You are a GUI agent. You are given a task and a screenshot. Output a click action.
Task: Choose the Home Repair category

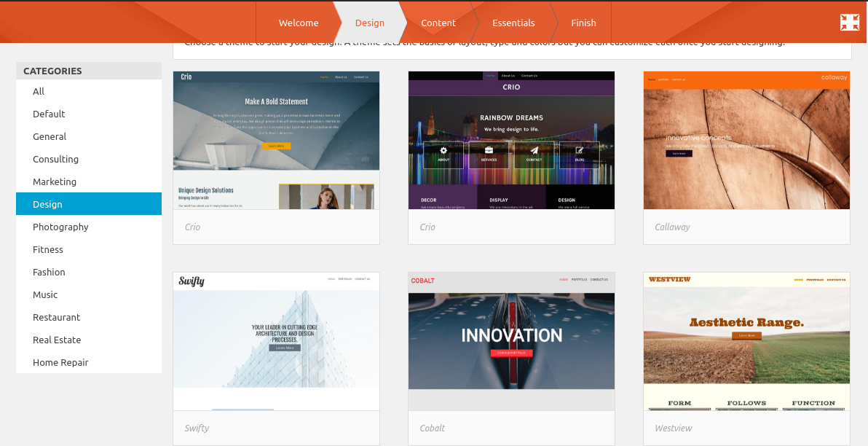[x=89, y=362]
